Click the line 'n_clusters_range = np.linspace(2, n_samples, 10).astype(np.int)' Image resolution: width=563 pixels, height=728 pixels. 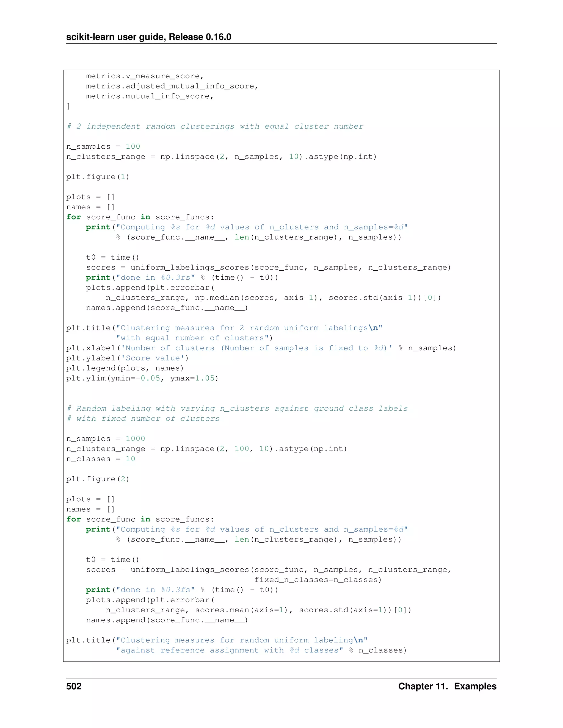pyautogui.click(x=222, y=157)
